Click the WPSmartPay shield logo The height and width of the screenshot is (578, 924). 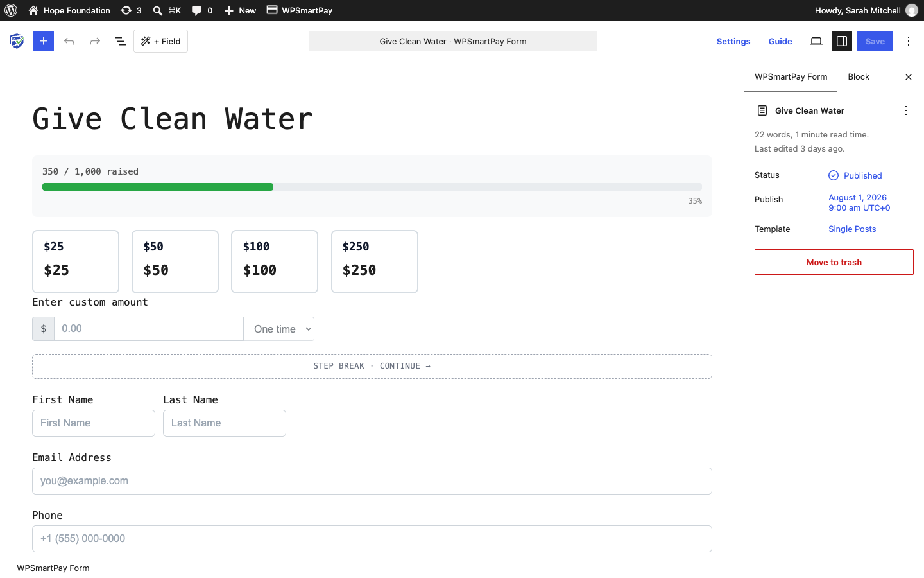pos(17,41)
